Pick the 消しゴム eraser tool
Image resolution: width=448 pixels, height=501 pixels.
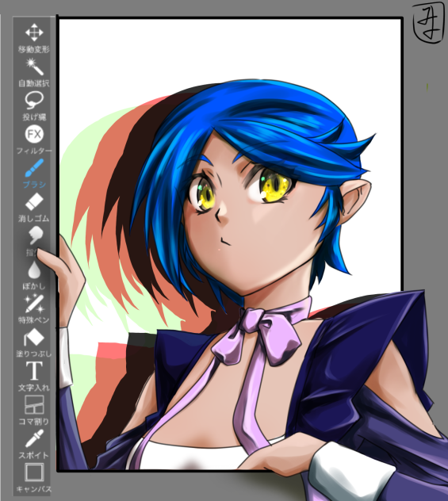click(x=34, y=208)
